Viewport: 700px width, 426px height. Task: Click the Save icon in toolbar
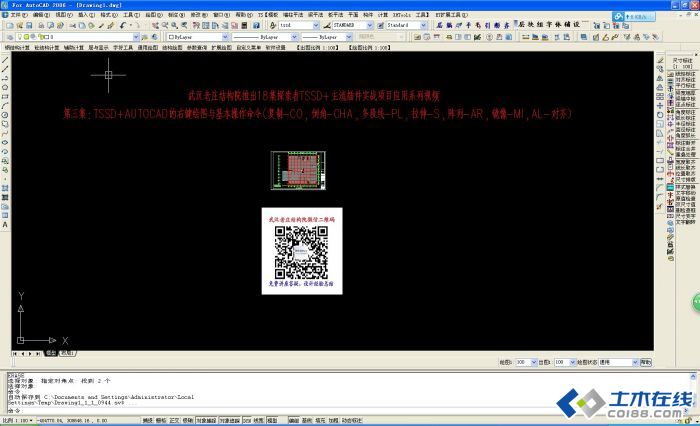29,25
